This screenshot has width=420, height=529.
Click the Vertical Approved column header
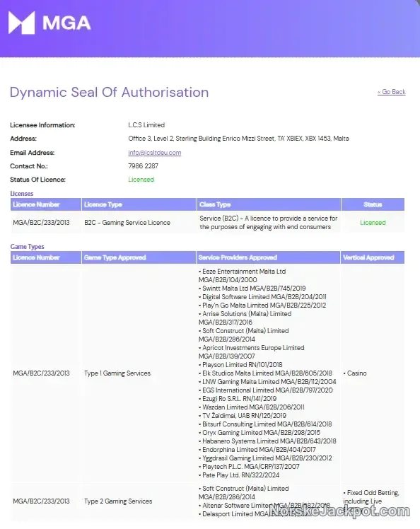pyautogui.click(x=373, y=257)
